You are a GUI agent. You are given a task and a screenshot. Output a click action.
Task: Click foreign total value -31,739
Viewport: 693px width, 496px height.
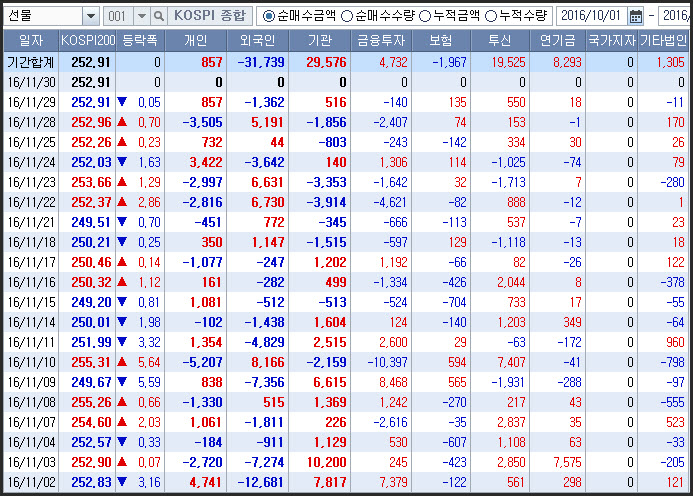[x=261, y=62]
